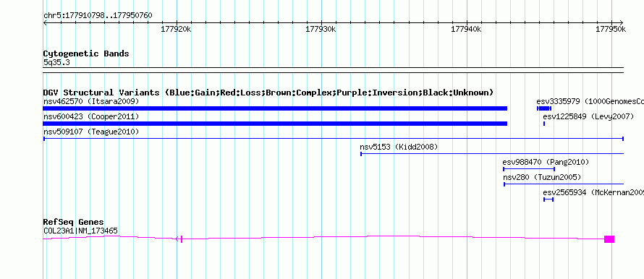Select the nsv280 variant line
The height and width of the screenshot is (279, 644).
[564, 184]
